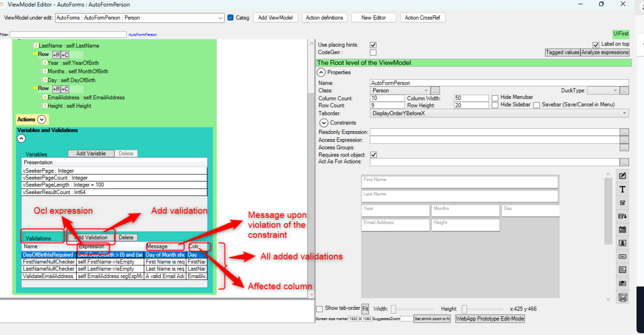644x335 pixels.
Task: Pick the button widget tool icon
Action: (622, 256)
